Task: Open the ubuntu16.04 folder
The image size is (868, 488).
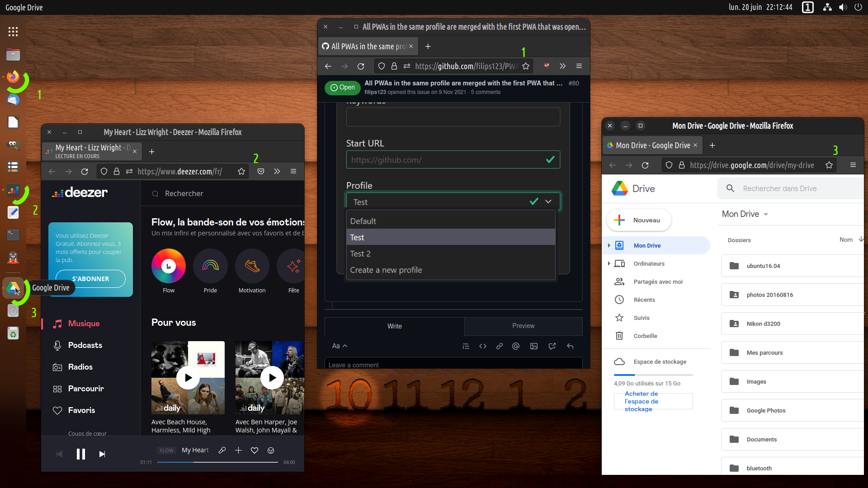Action: click(792, 266)
